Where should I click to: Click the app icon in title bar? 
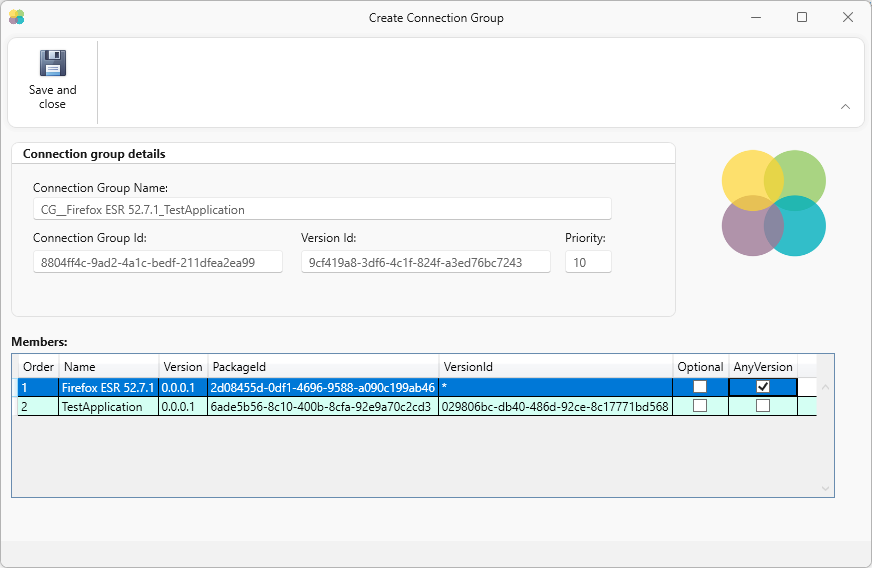point(16,17)
